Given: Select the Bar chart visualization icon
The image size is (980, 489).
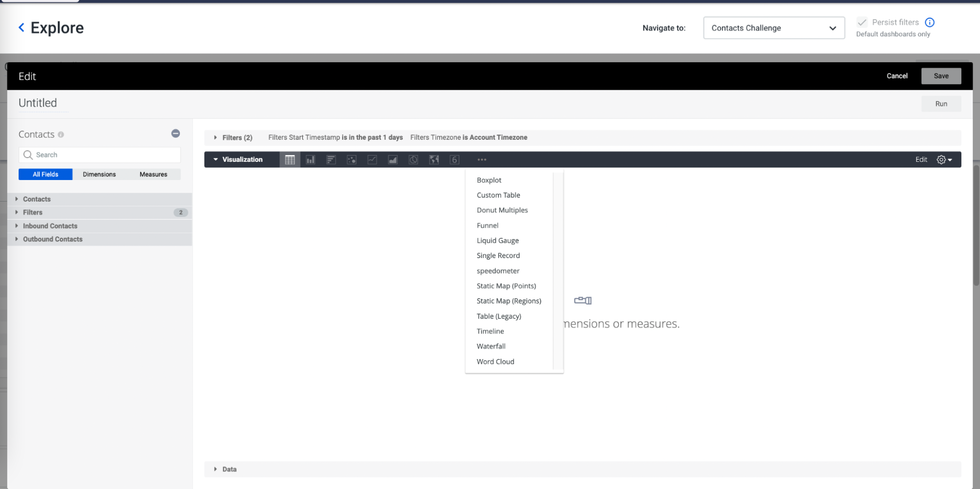Looking at the screenshot, I should (x=331, y=159).
